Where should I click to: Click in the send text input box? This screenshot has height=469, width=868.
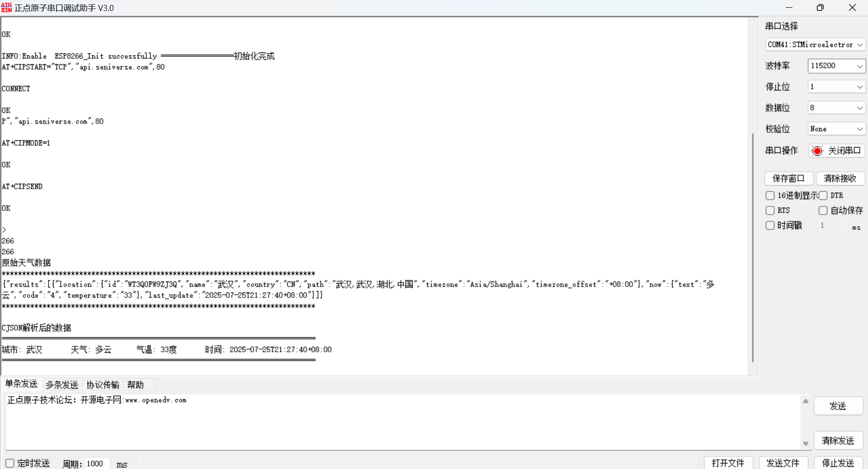click(403, 422)
